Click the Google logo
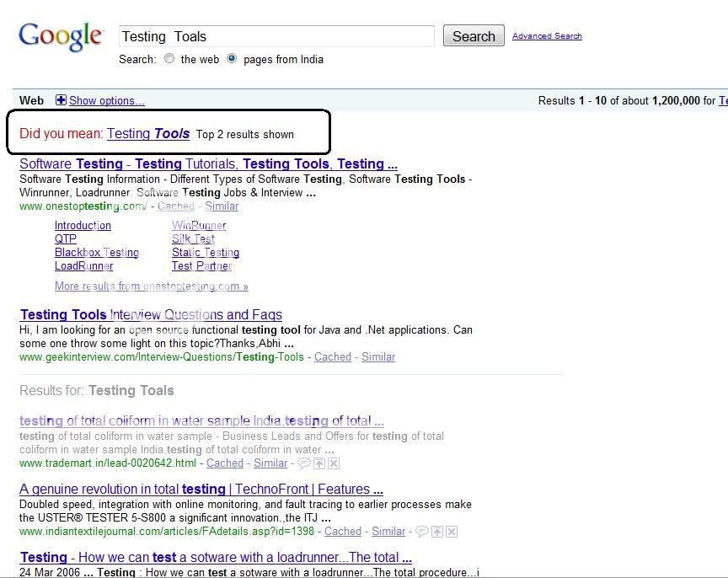 click(x=61, y=37)
